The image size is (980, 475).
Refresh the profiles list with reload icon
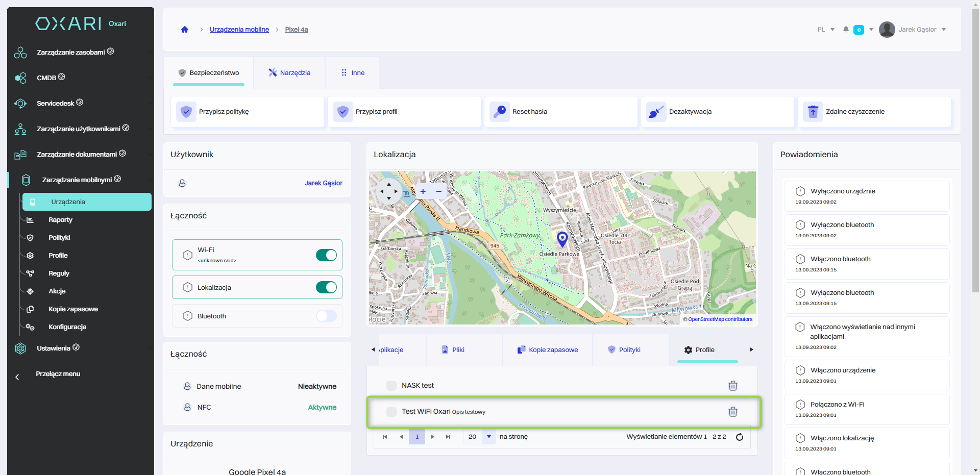click(x=740, y=437)
